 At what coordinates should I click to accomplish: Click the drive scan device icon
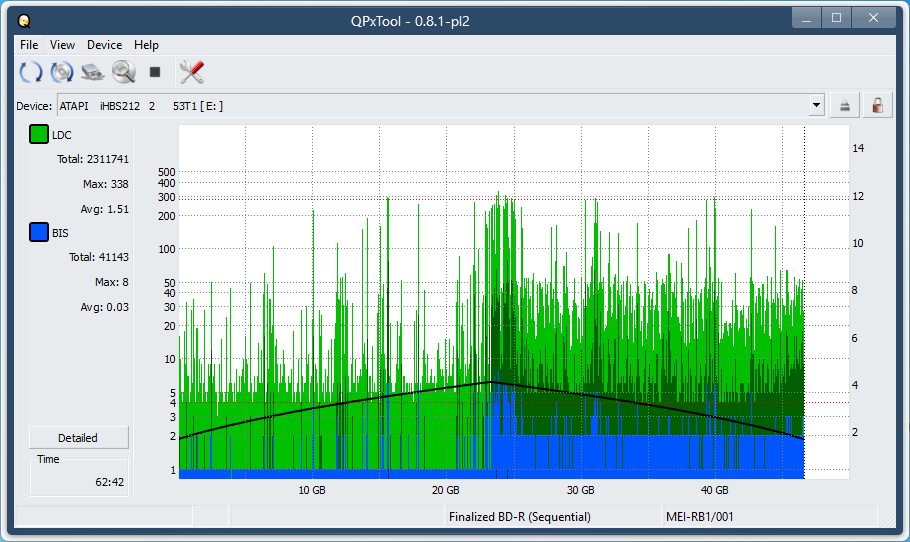click(x=92, y=72)
